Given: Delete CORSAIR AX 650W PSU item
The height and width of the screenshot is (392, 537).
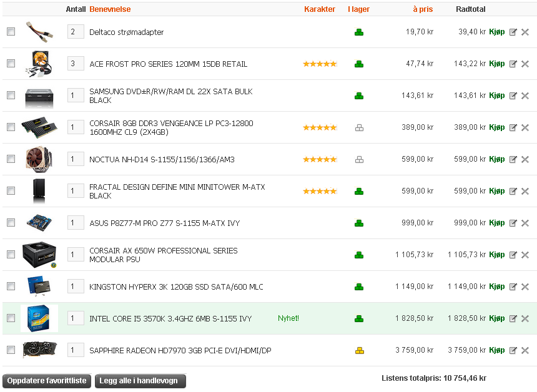Looking at the screenshot, I should tap(525, 255).
